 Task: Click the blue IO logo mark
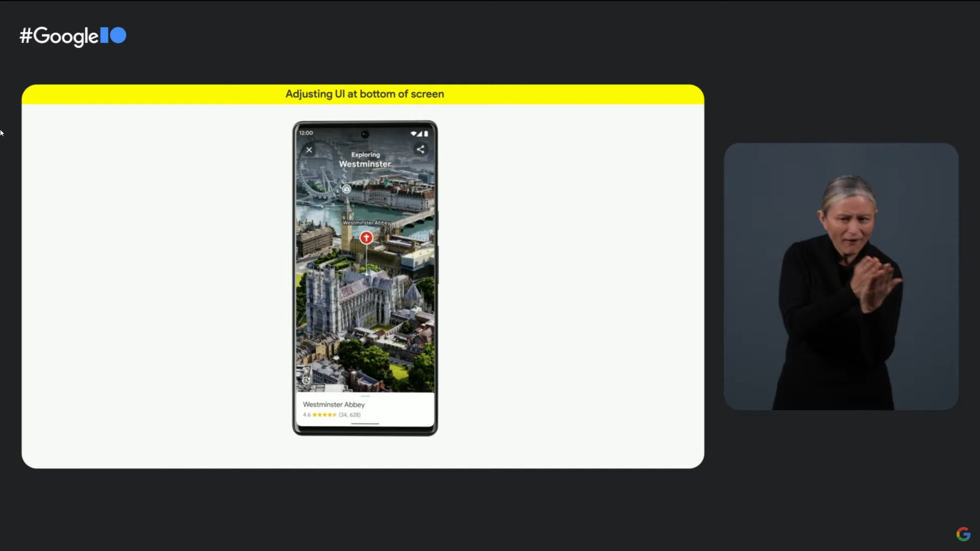[x=113, y=35]
